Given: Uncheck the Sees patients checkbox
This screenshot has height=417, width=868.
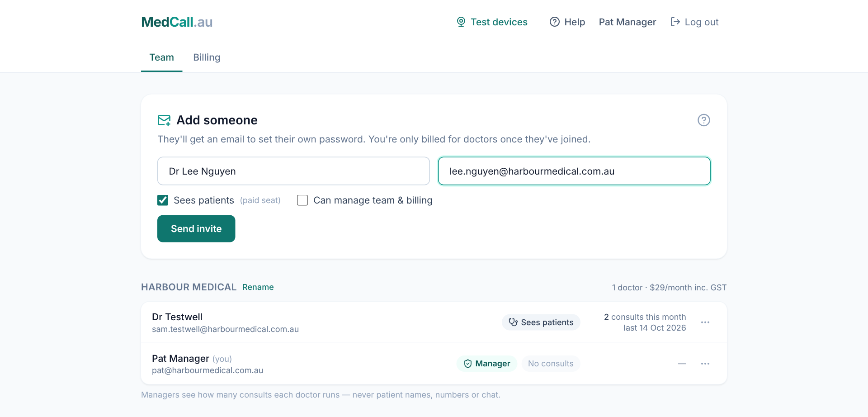Looking at the screenshot, I should coord(163,200).
